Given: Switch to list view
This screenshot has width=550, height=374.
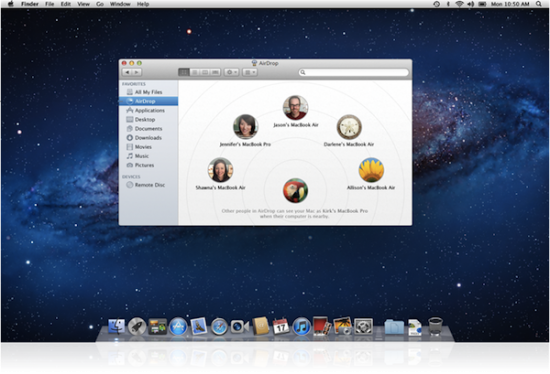Looking at the screenshot, I should tap(194, 72).
